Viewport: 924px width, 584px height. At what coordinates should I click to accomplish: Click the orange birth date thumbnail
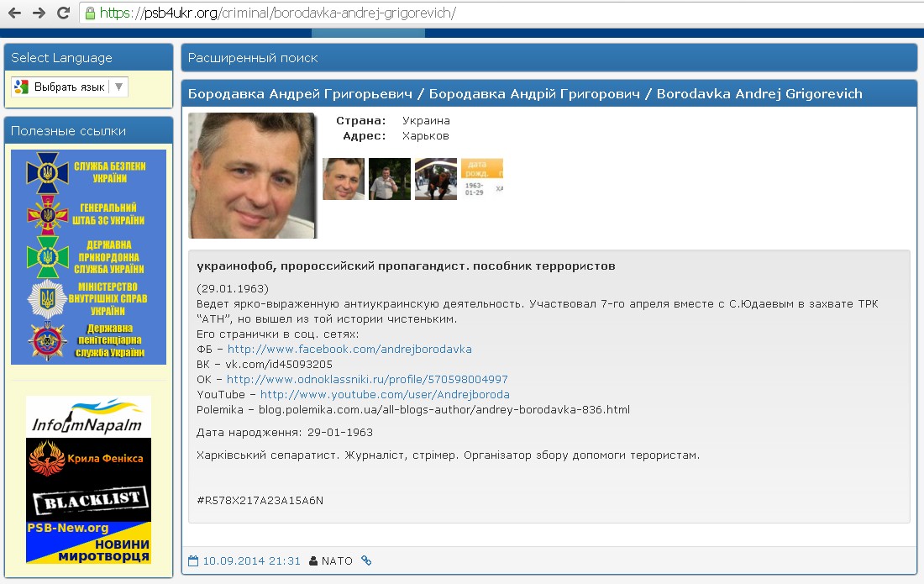tap(482, 179)
